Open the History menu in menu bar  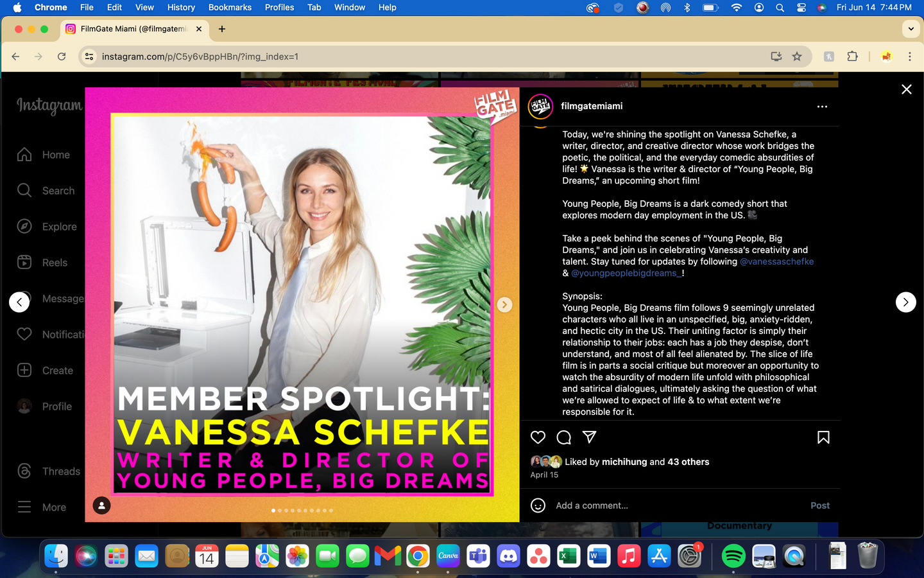[x=181, y=7]
